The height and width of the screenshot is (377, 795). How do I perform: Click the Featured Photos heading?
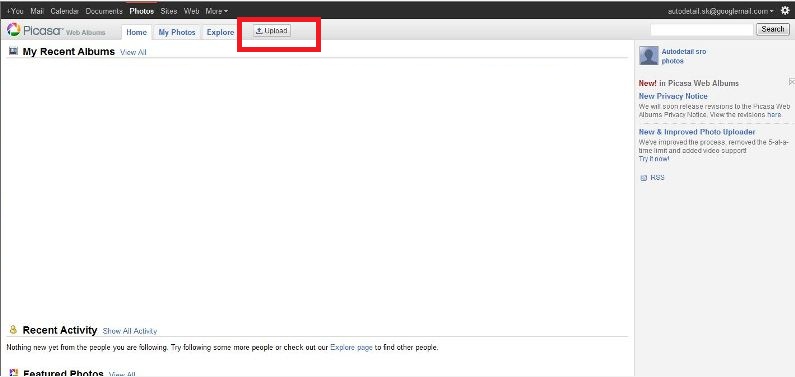(63, 374)
